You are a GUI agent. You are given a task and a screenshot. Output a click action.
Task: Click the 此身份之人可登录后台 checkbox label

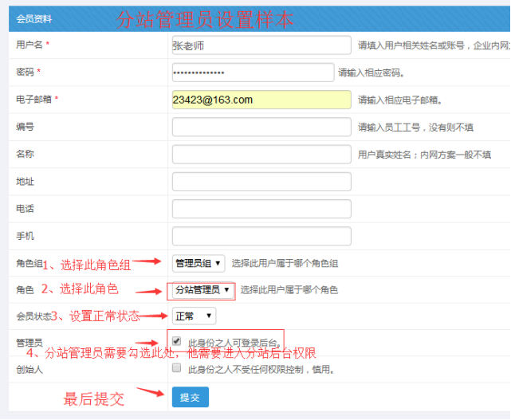[232, 343]
